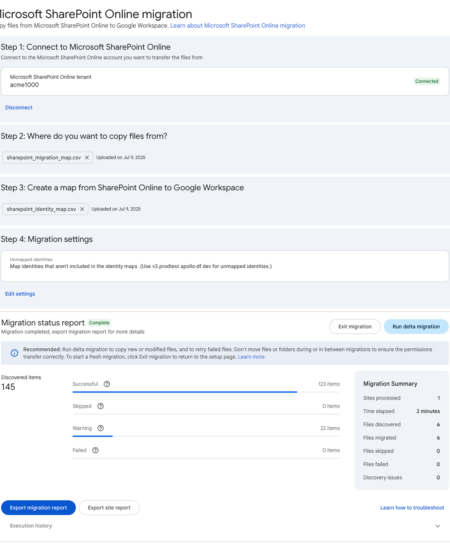This screenshot has height=550, width=450.
Task: Click the 22 items warning value
Action: [330, 428]
